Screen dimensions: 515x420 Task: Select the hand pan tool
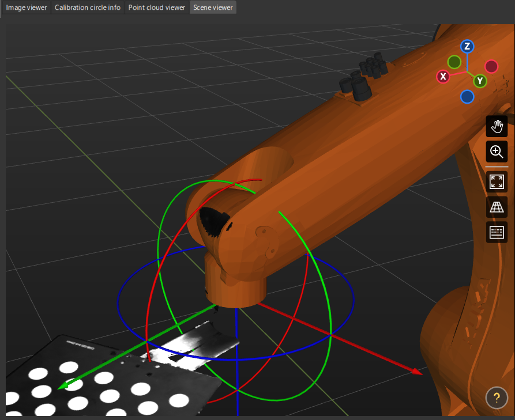click(497, 126)
